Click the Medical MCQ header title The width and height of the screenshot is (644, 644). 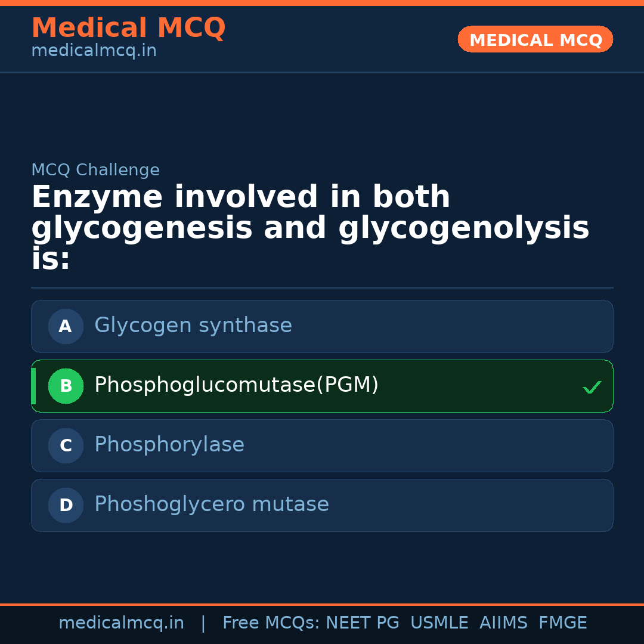[128, 28]
